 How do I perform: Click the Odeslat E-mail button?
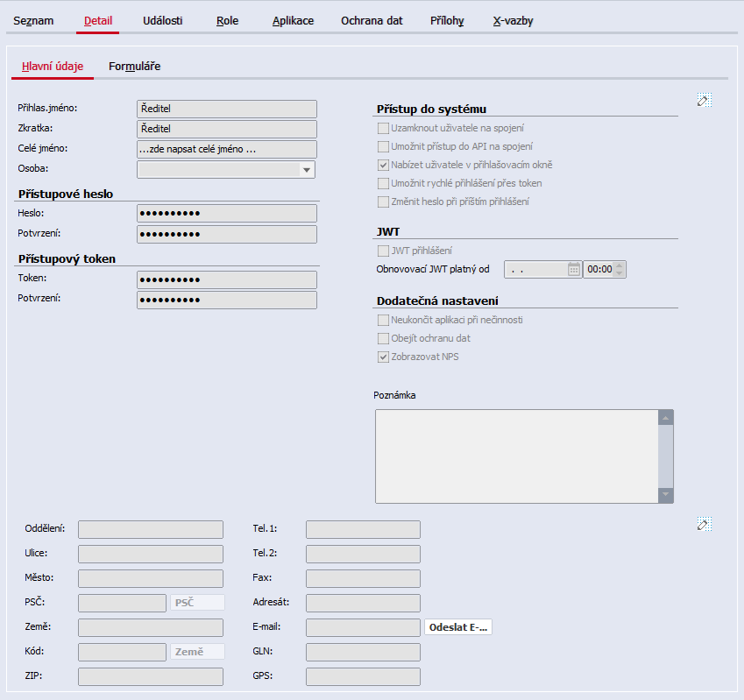click(x=458, y=627)
